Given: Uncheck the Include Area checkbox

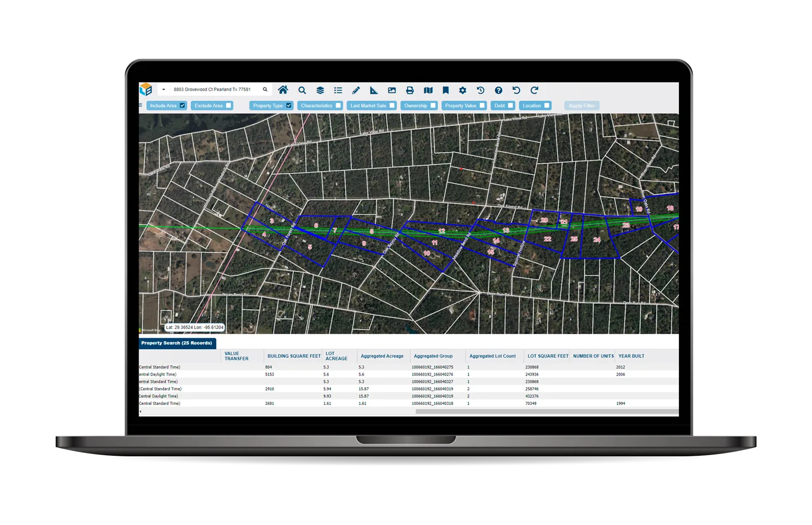Looking at the screenshot, I should click(x=182, y=106).
